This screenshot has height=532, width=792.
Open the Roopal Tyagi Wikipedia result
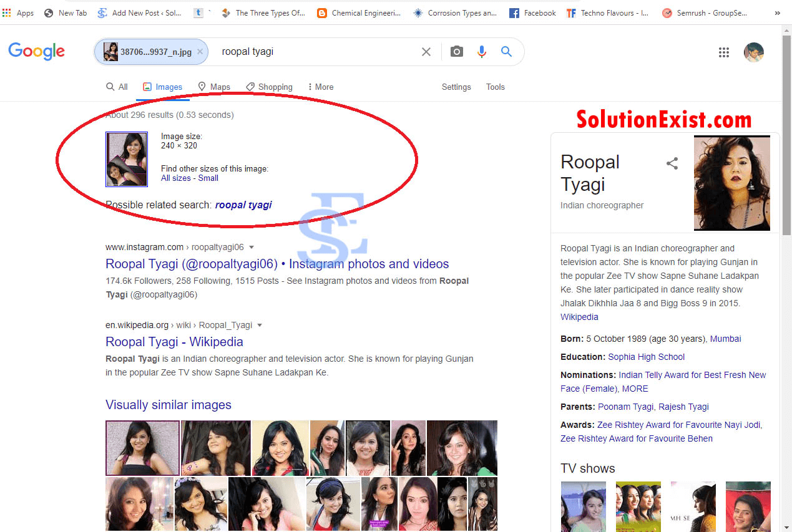[174, 342]
